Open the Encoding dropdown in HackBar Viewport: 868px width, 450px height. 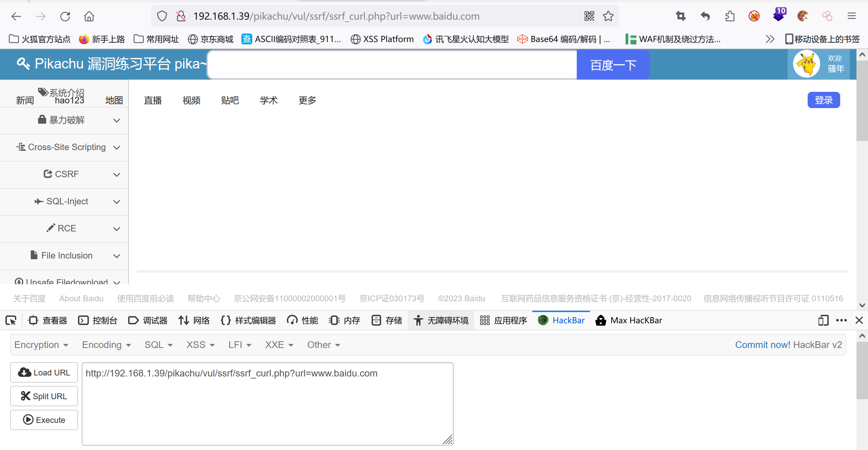click(x=106, y=345)
